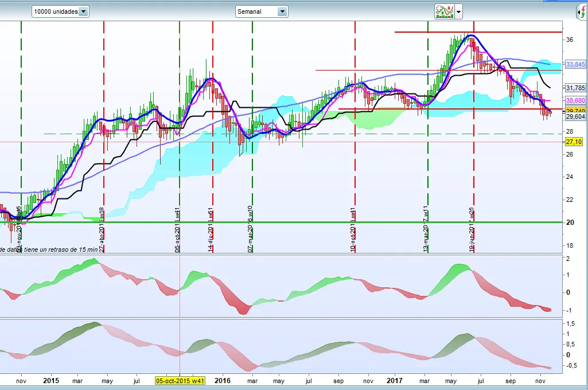Select the 27-abr-2015 w18 red vertical line
This screenshot has height=390, width=588.
pos(104,172)
